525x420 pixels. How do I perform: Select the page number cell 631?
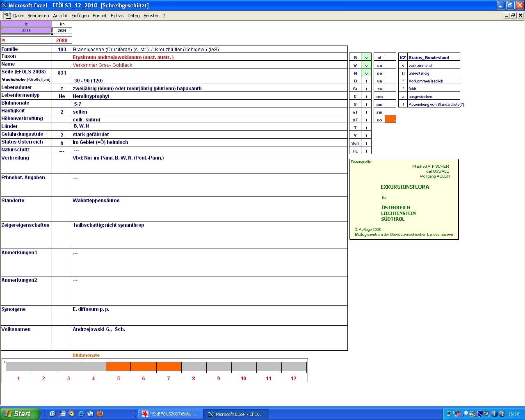tap(62, 73)
